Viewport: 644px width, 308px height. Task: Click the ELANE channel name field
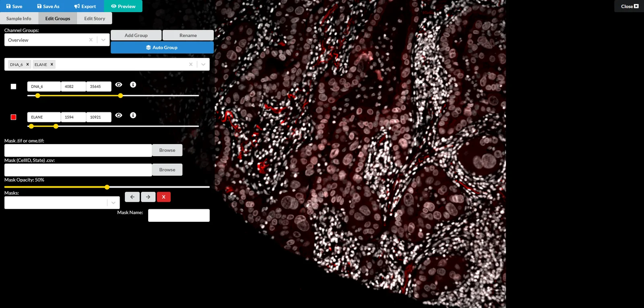(44, 117)
